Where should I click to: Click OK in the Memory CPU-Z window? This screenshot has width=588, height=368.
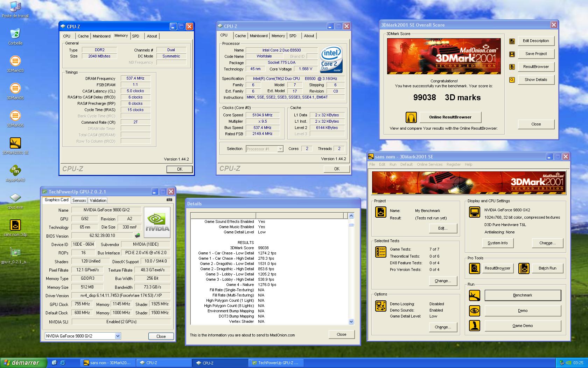(x=180, y=169)
